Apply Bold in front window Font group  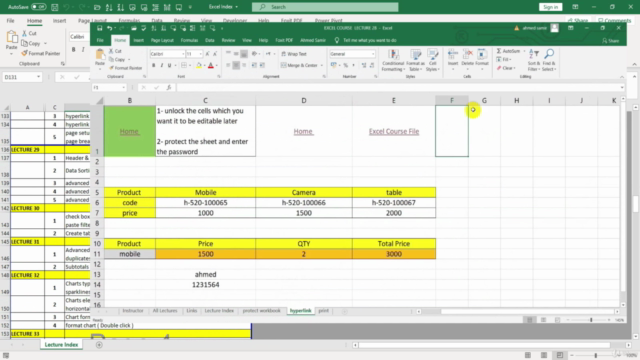(x=153, y=65)
